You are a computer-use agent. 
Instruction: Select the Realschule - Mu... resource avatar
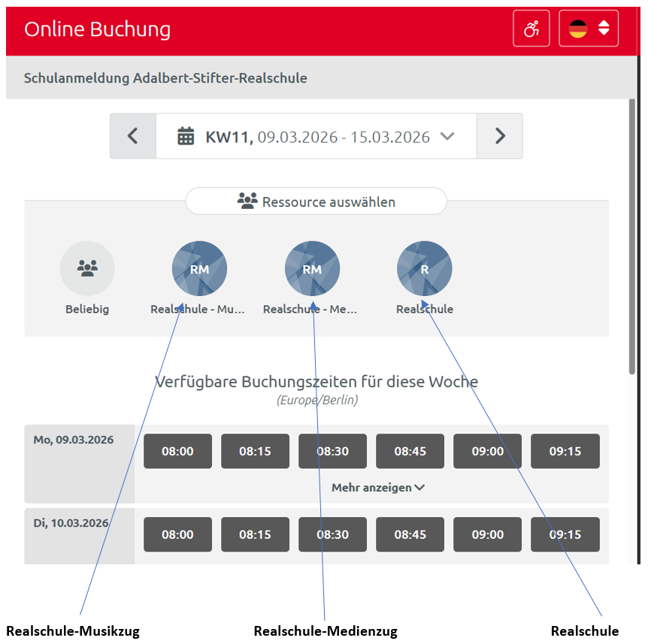tap(199, 268)
